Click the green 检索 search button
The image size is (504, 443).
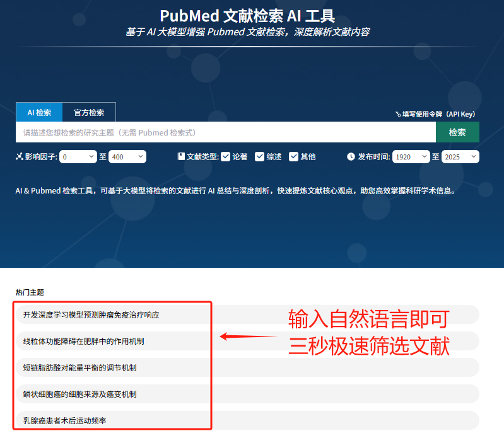click(x=457, y=132)
